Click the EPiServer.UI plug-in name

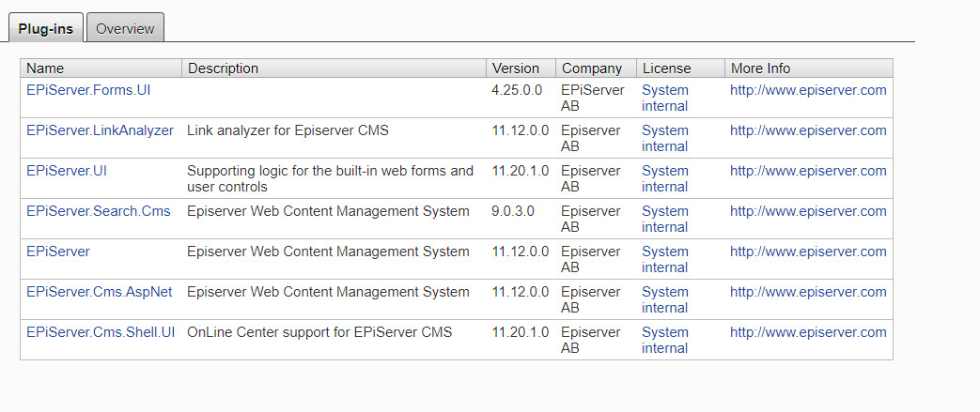67,171
